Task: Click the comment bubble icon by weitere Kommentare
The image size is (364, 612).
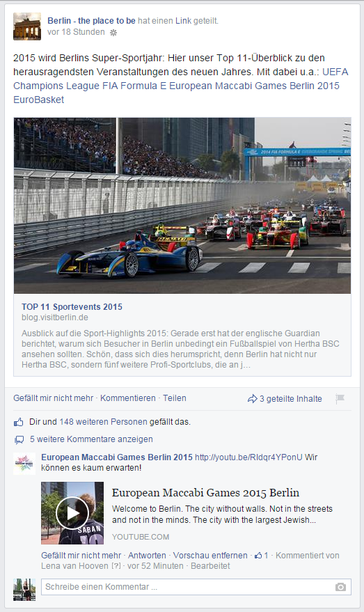Action: 19,440
